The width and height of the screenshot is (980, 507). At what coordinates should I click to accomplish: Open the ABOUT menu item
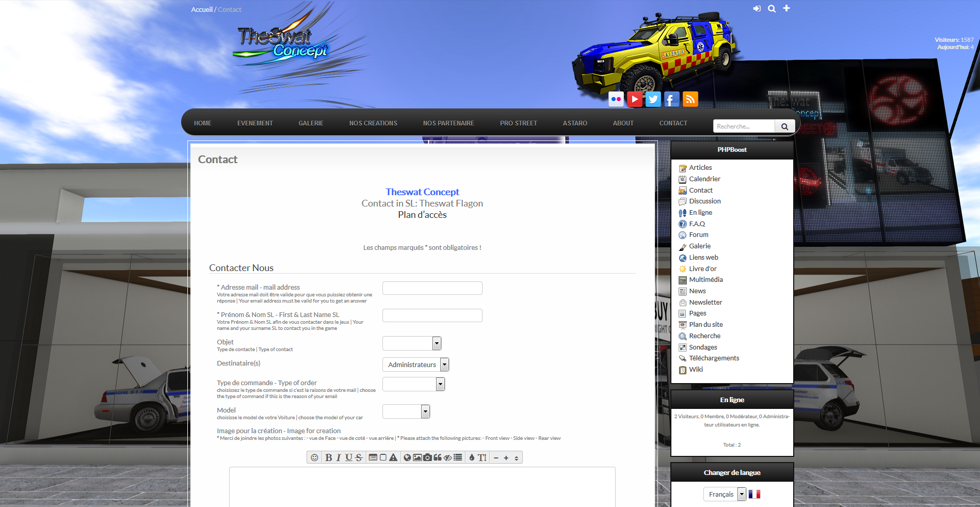click(x=623, y=123)
